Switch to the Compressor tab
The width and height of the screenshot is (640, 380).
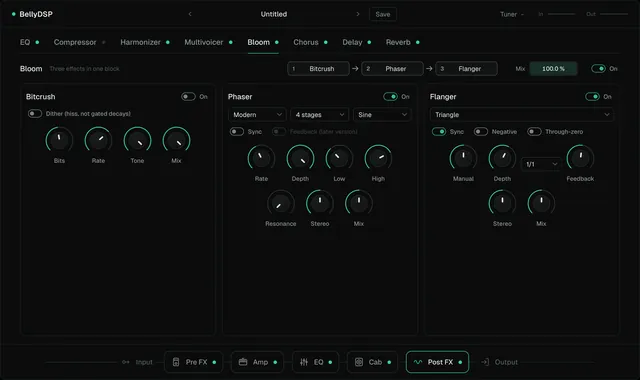tap(75, 42)
